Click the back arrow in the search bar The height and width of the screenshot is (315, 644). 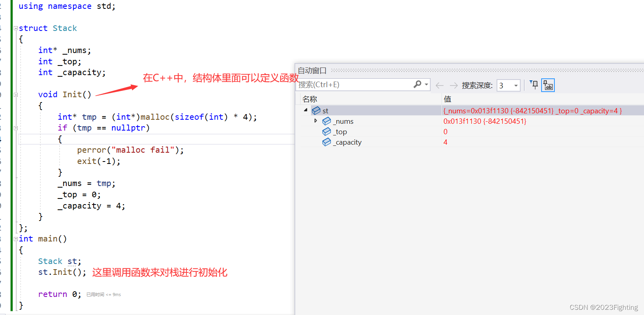(x=440, y=85)
